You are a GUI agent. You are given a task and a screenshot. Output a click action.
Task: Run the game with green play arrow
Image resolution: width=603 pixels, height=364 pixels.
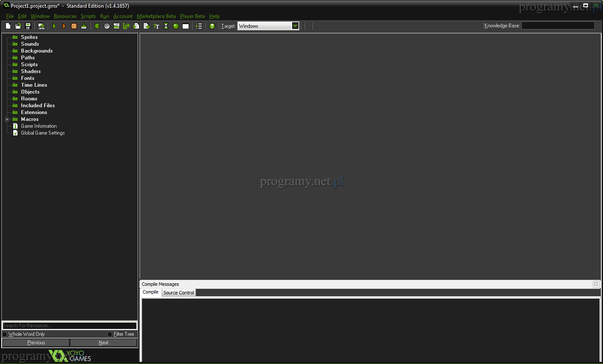pos(54,26)
